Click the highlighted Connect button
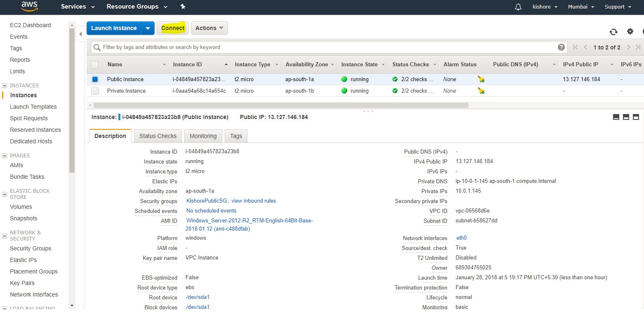This screenshot has width=644, height=313. [x=173, y=28]
